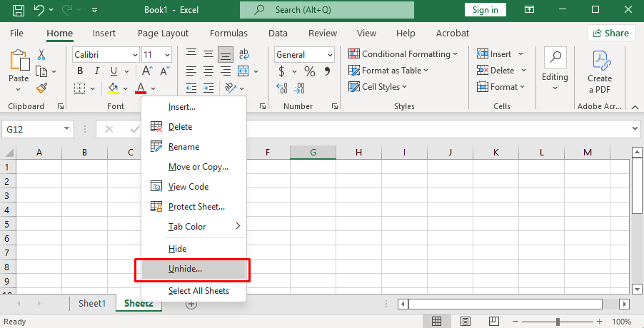Click the yellow Fill Color swatch

(113, 88)
